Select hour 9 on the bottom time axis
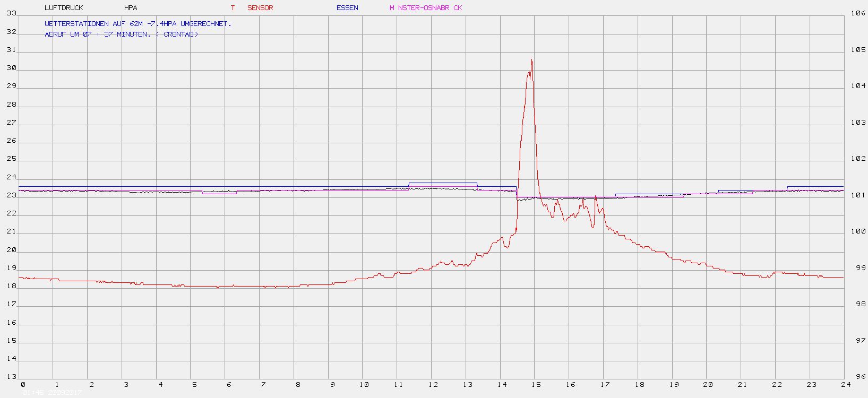868x398 pixels. (332, 384)
